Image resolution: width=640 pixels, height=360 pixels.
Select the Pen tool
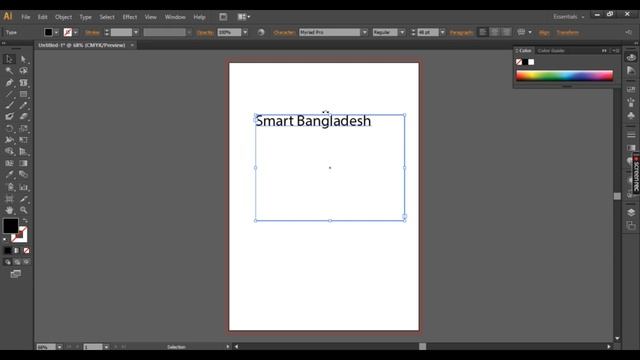[x=9, y=82]
